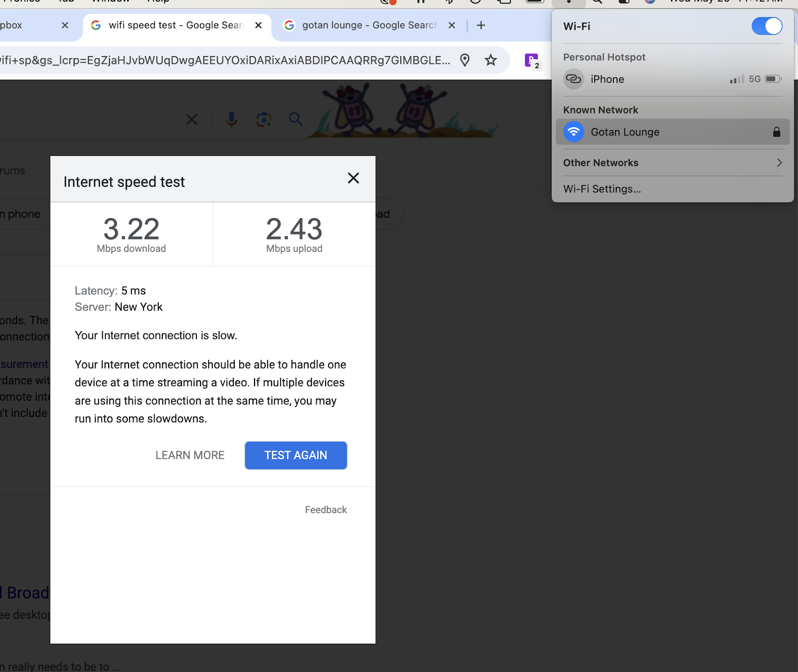Expand Other Networks chevron
The height and width of the screenshot is (672, 798).
[x=779, y=162]
